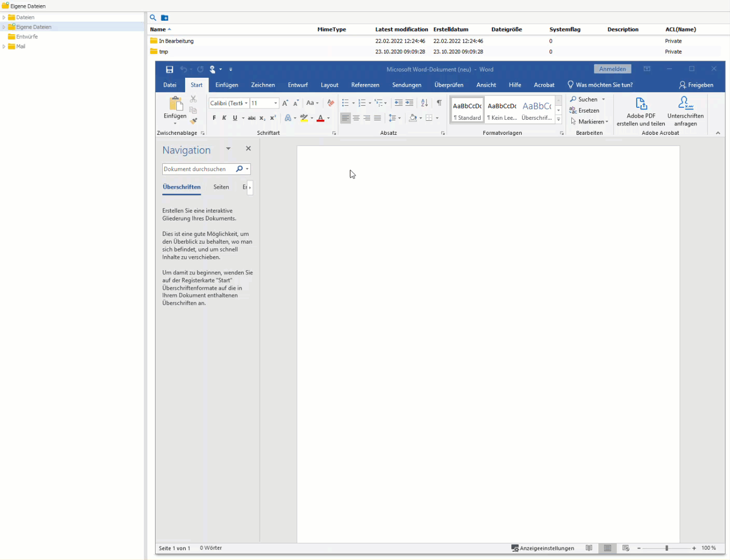Select the Seiten tab in Navigation pane
The height and width of the screenshot is (560, 730).
point(221,187)
